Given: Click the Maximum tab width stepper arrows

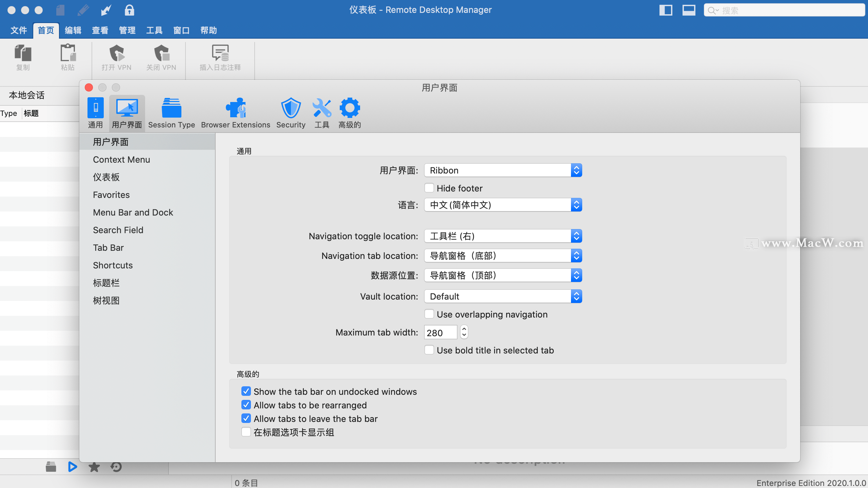Looking at the screenshot, I should (464, 332).
